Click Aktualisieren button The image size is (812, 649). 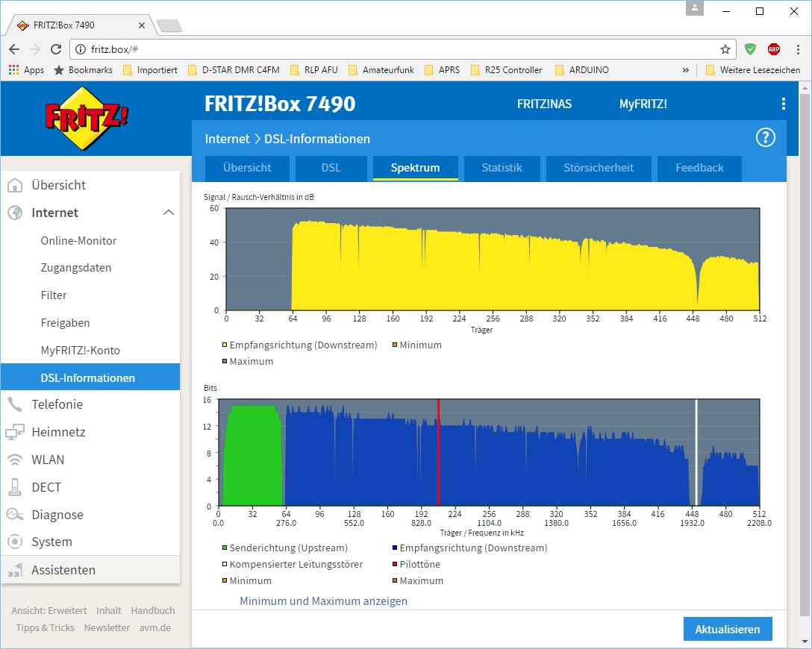point(728,630)
